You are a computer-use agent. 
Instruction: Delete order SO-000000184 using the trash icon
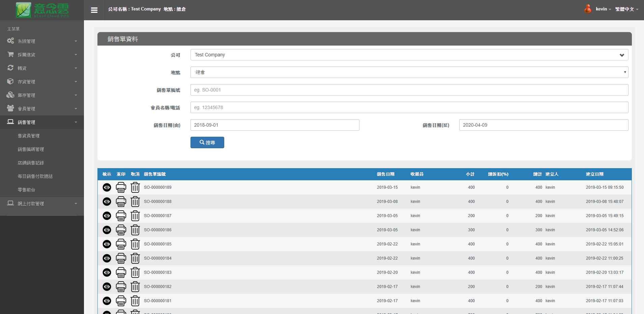tap(135, 258)
